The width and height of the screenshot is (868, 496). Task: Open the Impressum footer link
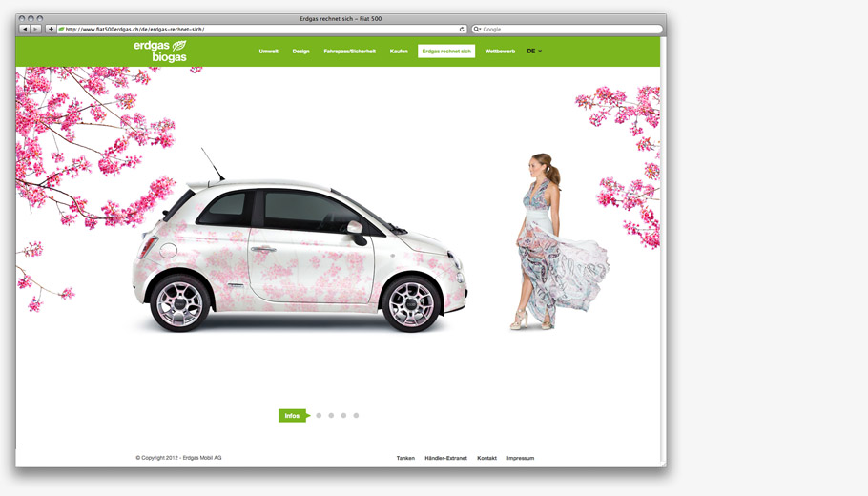521,458
